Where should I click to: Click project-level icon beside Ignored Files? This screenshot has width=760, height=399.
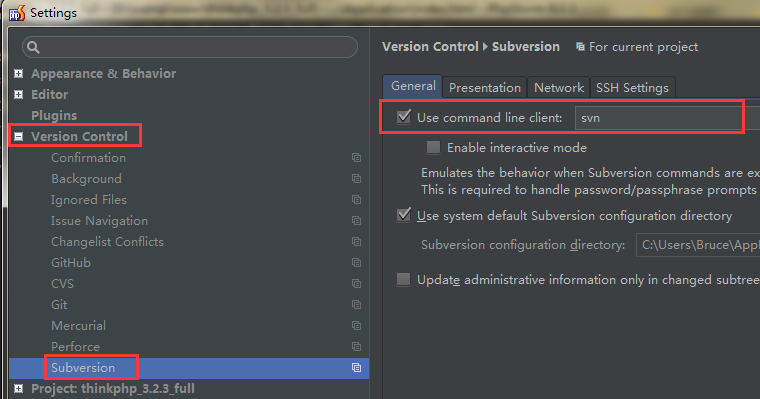356,200
